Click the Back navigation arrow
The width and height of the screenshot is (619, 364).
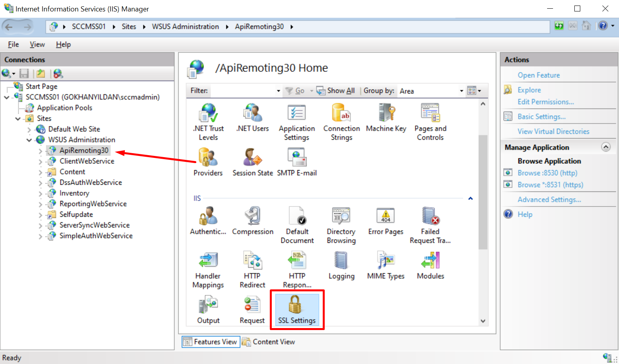tap(9, 27)
